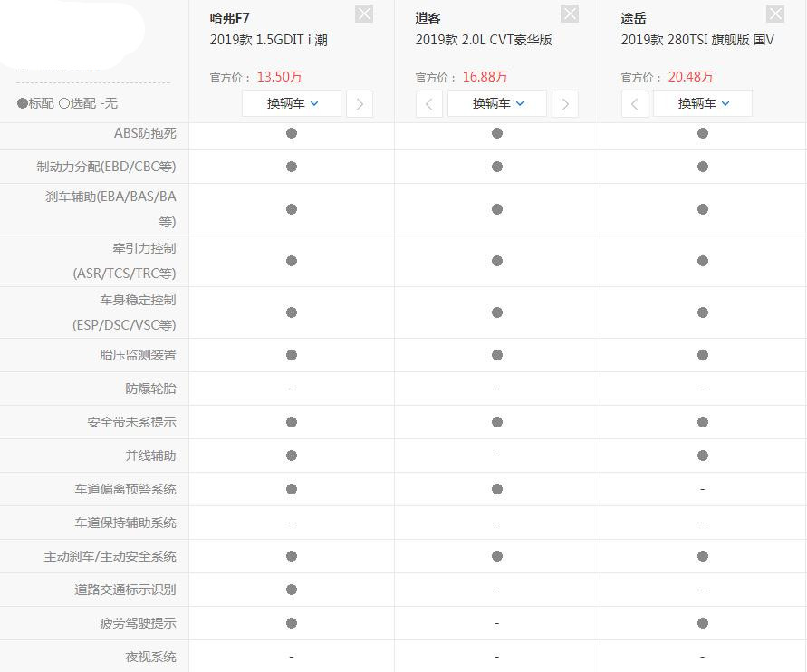Screen dimensions: 807x672
Task: Remove 途岳 column with its X icon
Action: [775, 14]
